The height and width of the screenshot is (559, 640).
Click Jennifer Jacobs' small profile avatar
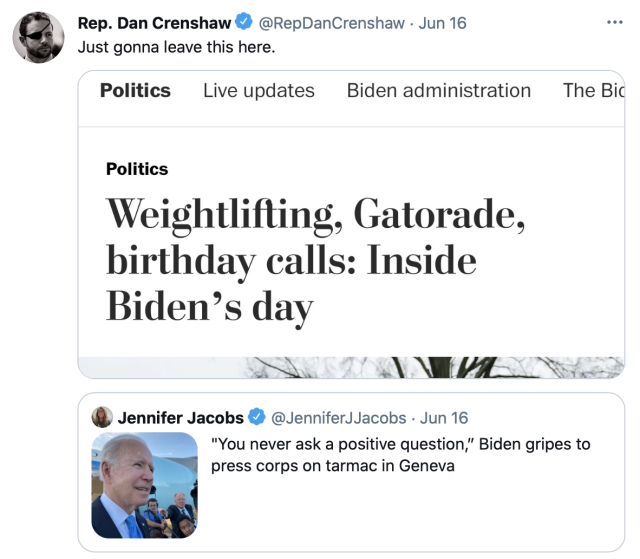(102, 417)
